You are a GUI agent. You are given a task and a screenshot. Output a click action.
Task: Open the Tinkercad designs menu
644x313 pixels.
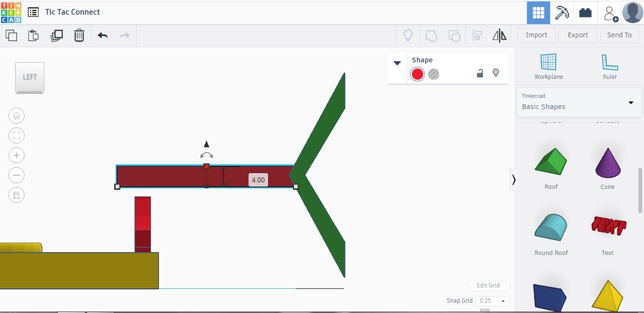point(33,12)
